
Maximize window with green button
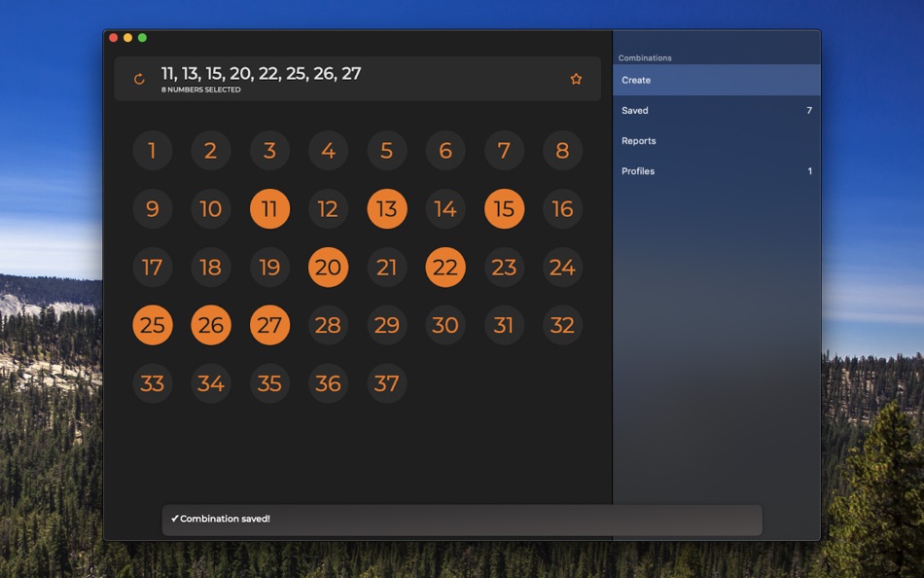click(142, 38)
